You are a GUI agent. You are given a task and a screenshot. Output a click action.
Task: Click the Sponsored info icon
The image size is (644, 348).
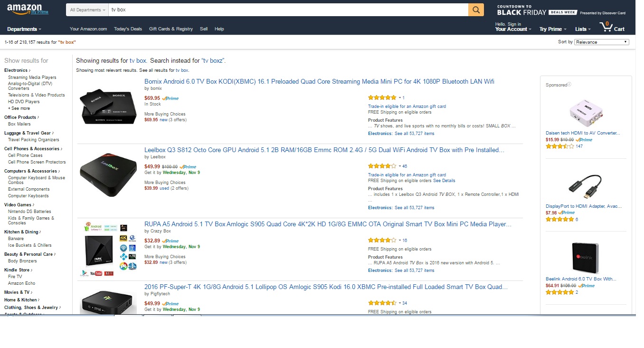pos(569,85)
